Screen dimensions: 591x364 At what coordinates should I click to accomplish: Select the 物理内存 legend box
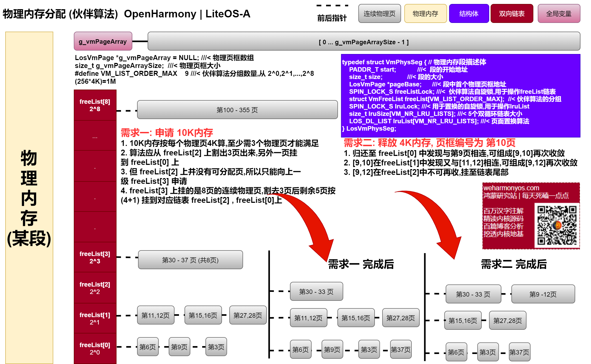coord(425,13)
